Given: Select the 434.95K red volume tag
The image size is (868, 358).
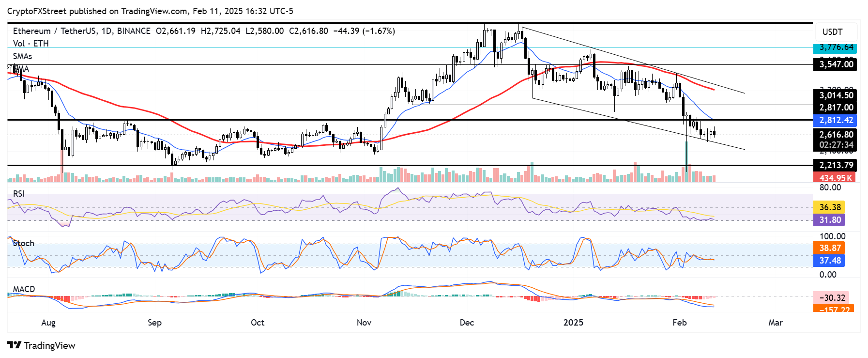Looking at the screenshot, I should 835,178.
